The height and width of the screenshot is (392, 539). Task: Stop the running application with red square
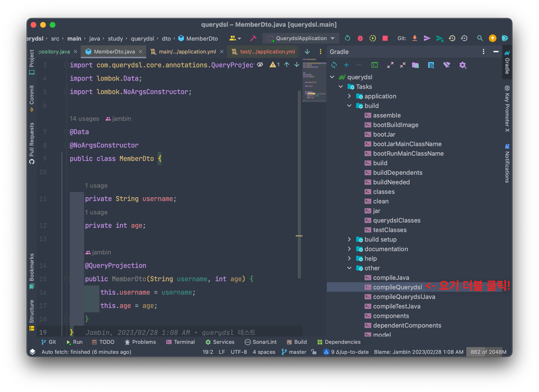point(385,38)
